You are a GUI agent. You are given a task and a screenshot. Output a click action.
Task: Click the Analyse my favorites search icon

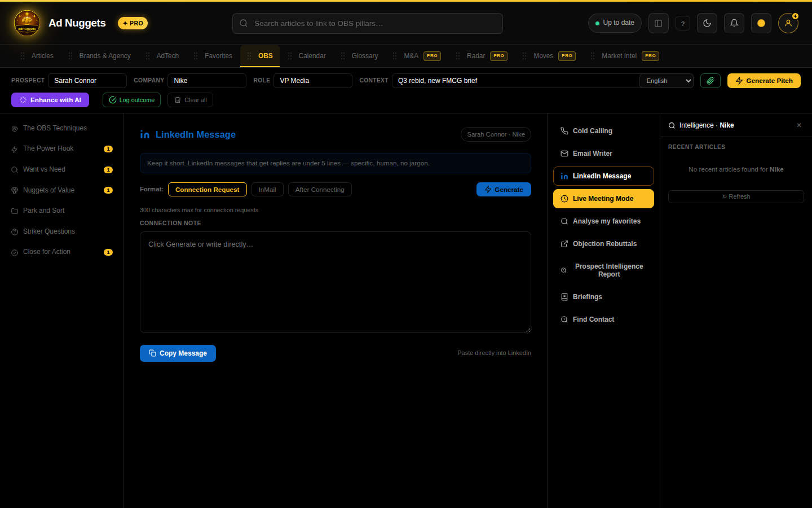564,221
